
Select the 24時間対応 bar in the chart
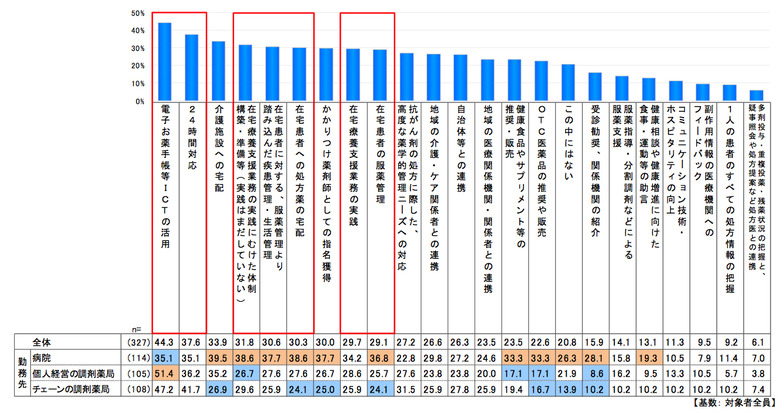(191, 68)
